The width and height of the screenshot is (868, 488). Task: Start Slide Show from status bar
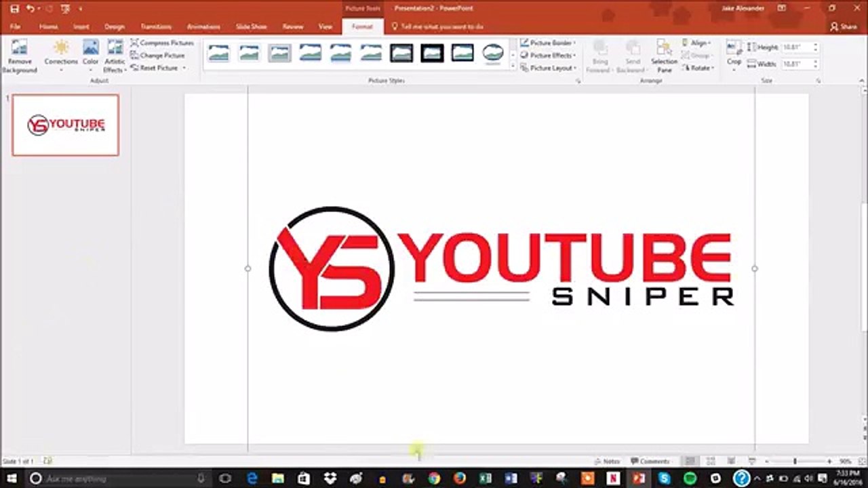(x=752, y=461)
